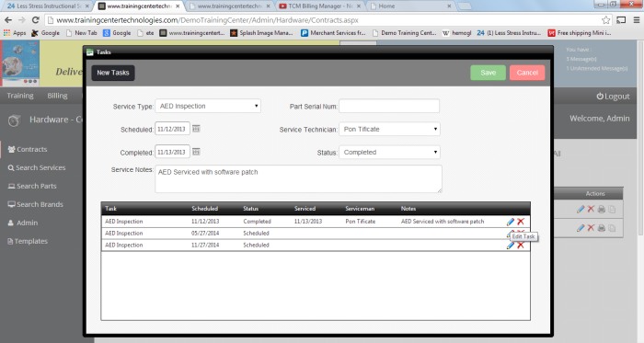Screen dimensions: 644x343
Task: Edit the 11/27/2014 scheduled task
Action: [510, 246]
